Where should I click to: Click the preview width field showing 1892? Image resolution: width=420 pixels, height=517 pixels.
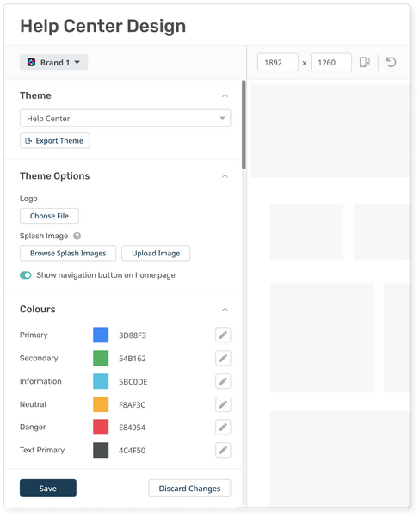click(x=278, y=62)
